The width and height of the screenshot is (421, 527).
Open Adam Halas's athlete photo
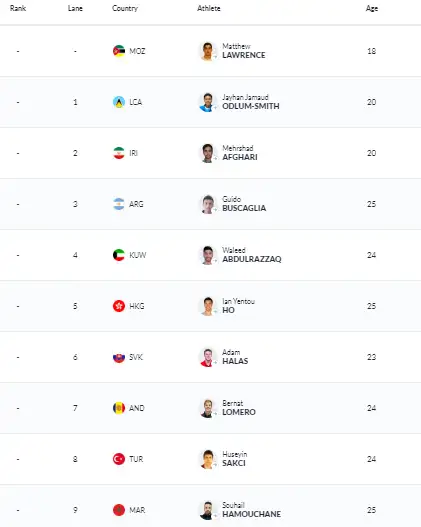208,357
